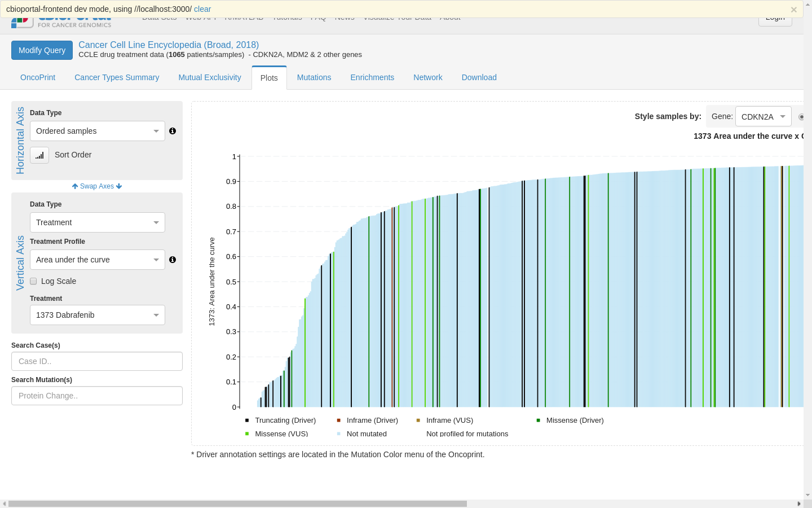This screenshot has height=508, width=812.
Task: Open the Gene CDKN2A dropdown
Action: tap(763, 116)
